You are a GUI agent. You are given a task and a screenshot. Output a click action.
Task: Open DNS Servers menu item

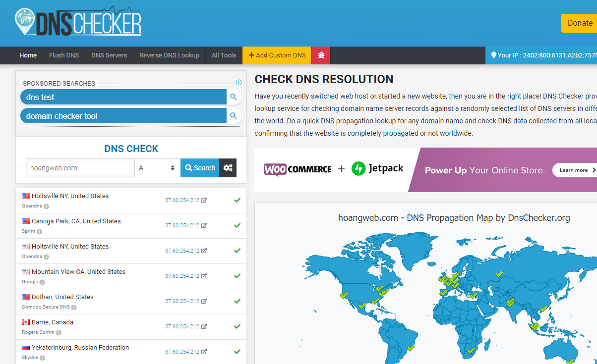coord(109,55)
